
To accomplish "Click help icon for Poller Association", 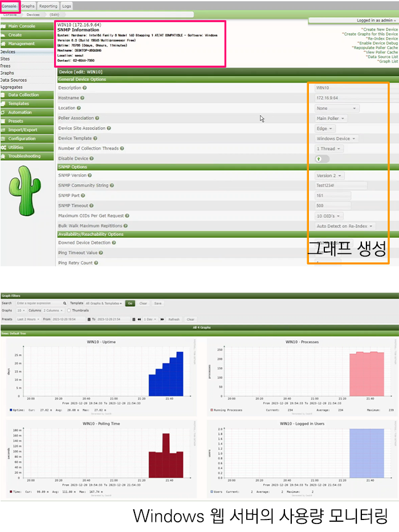I will [97, 118].
